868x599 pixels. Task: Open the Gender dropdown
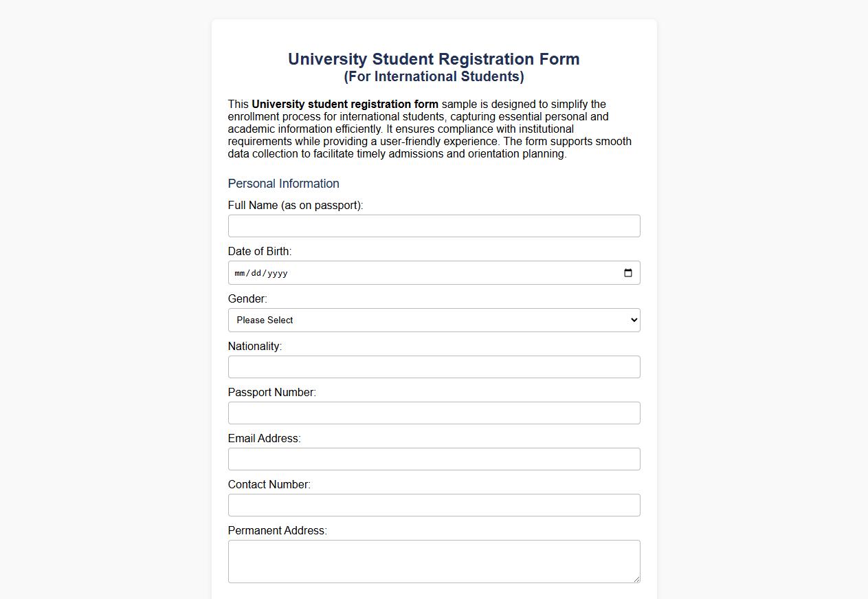[433, 320]
